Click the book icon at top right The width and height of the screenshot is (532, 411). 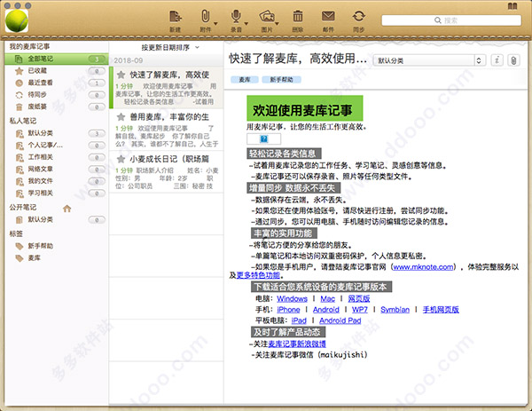(x=512, y=6)
